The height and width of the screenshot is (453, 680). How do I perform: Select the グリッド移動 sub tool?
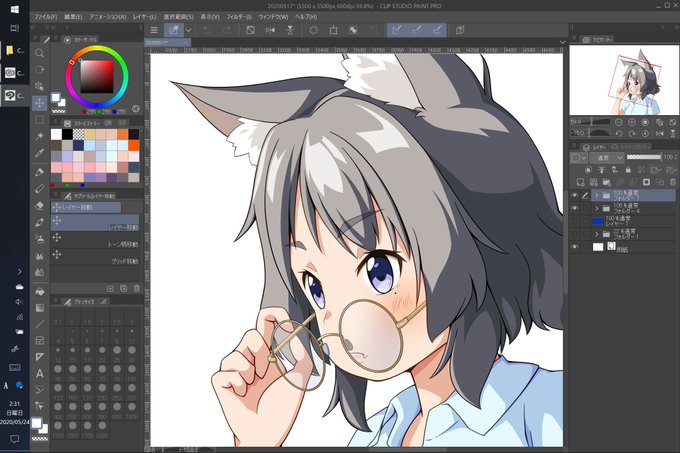[95, 257]
